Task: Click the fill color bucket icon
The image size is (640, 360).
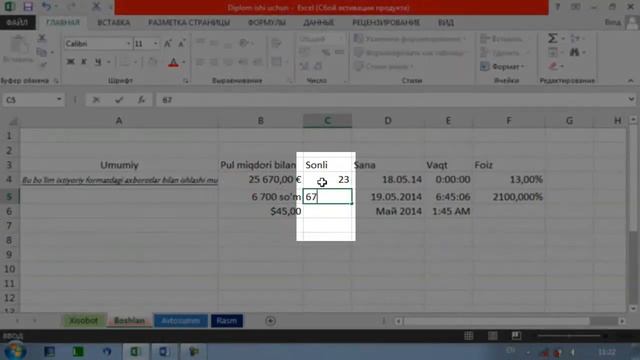Action: pos(153,62)
